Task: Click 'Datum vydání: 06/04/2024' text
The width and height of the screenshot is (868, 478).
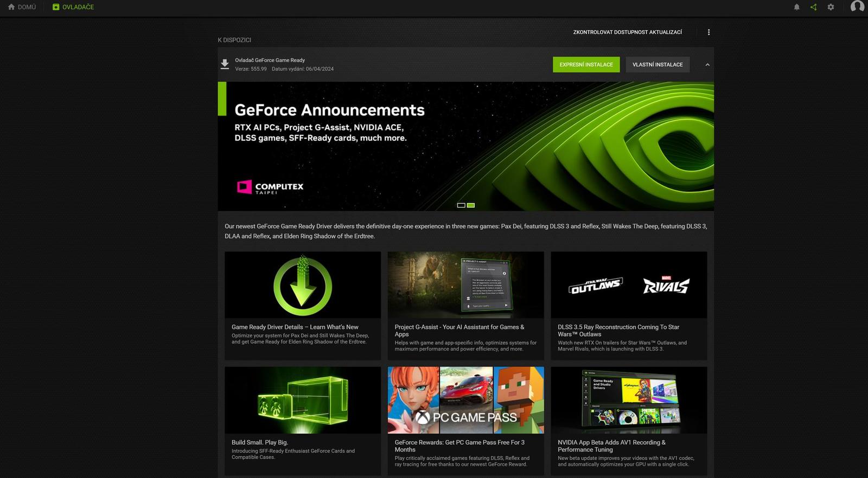Action: coord(303,69)
